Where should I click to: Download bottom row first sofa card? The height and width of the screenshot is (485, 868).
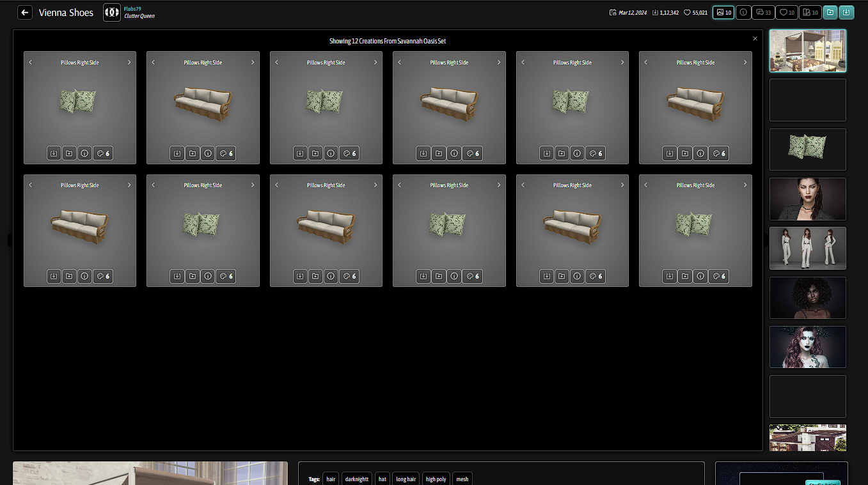[x=54, y=276]
